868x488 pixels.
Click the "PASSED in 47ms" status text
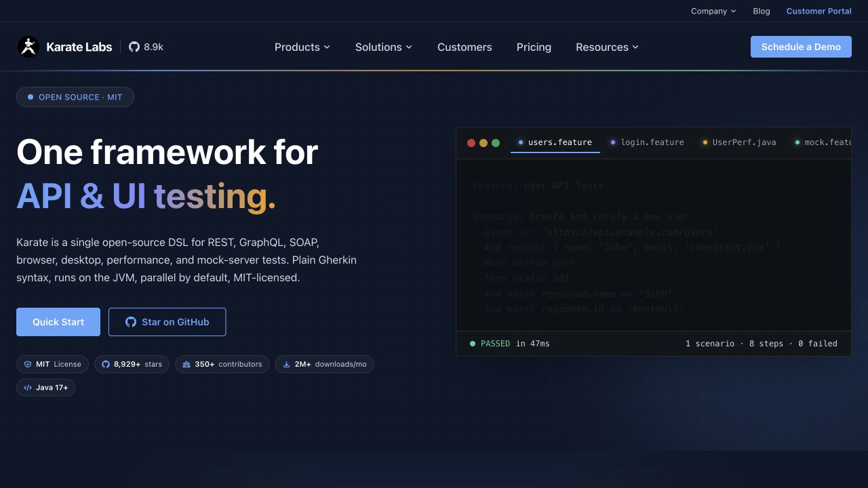[x=510, y=344]
